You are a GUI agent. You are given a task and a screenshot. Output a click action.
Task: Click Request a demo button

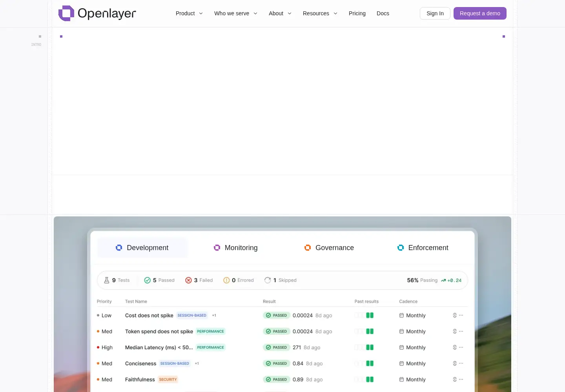coord(480,13)
